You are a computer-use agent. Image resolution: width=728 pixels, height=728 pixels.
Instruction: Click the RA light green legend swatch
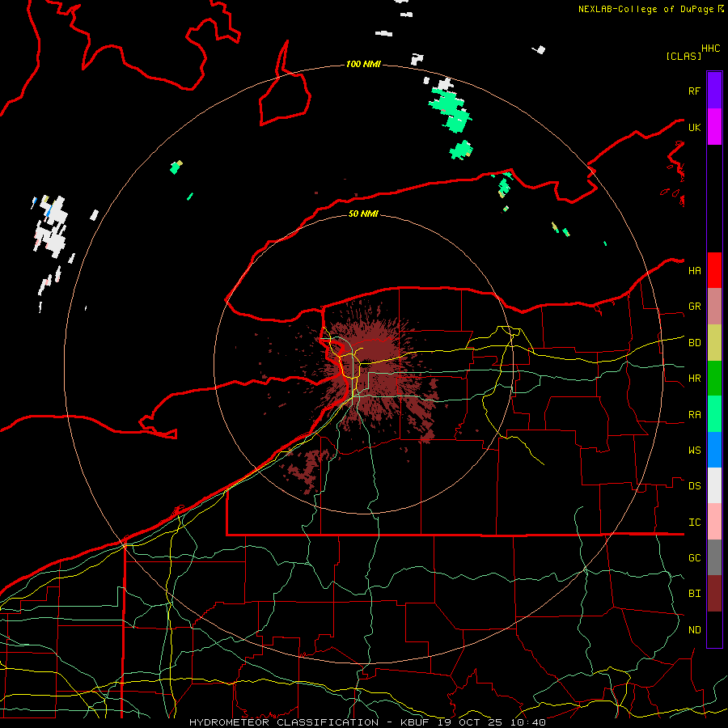click(x=714, y=414)
